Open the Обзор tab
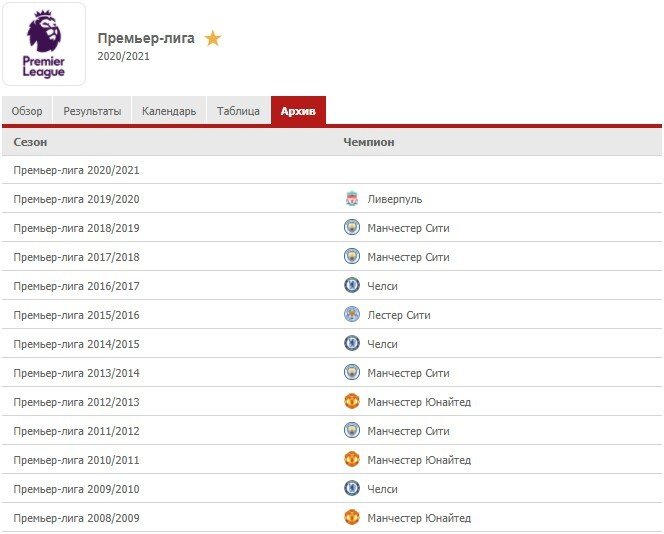664x534 pixels. [27, 111]
